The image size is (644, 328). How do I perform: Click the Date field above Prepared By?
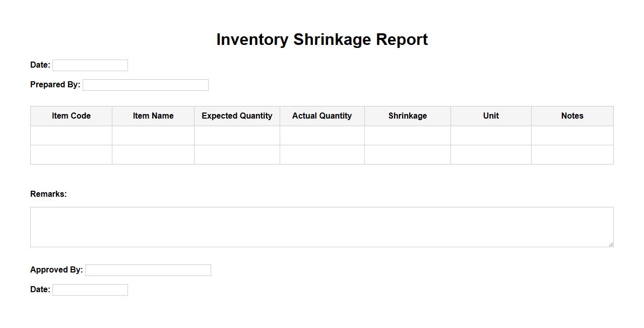[90, 65]
